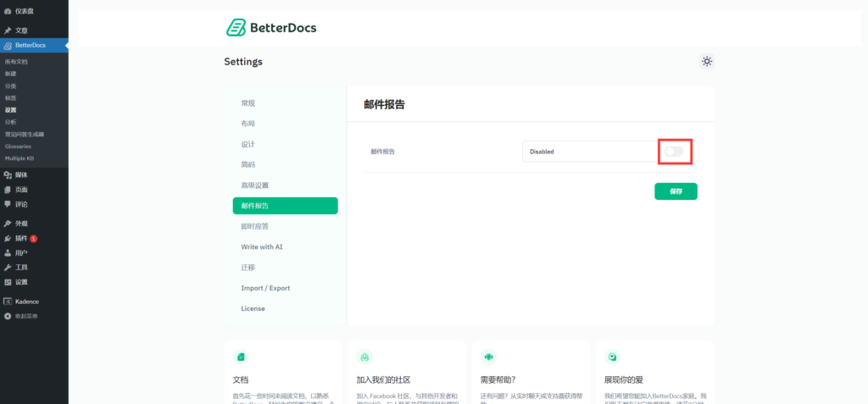Open the General settings tab
The width and height of the screenshot is (868, 404).
[285, 103]
